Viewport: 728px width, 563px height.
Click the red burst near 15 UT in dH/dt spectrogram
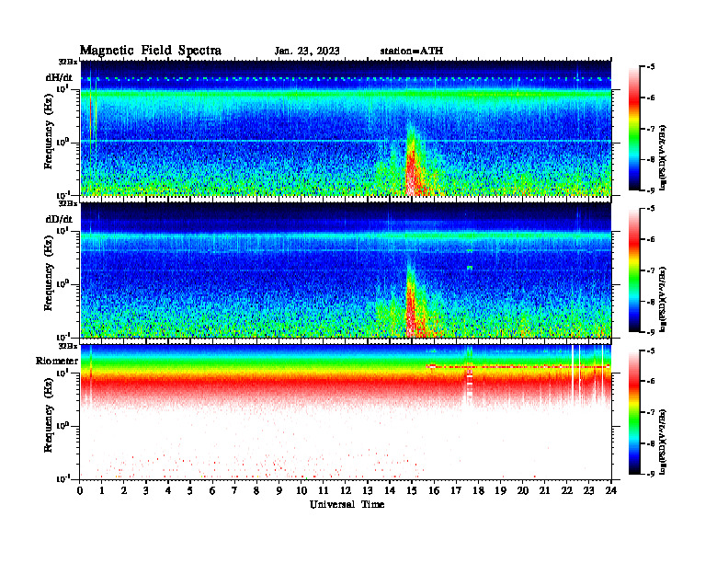tap(414, 169)
